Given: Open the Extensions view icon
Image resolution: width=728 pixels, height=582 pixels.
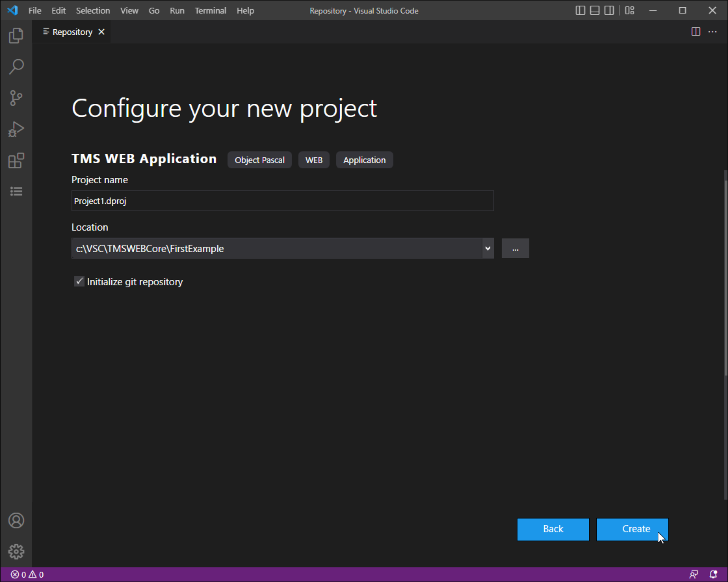Looking at the screenshot, I should [16, 160].
